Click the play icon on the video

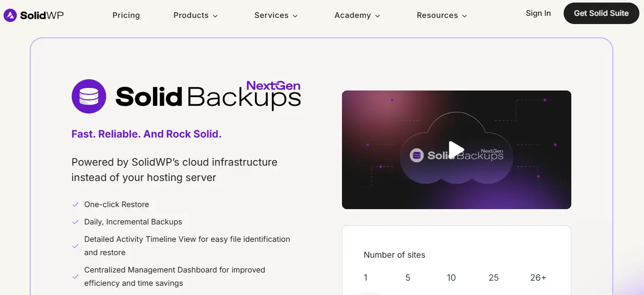click(456, 149)
